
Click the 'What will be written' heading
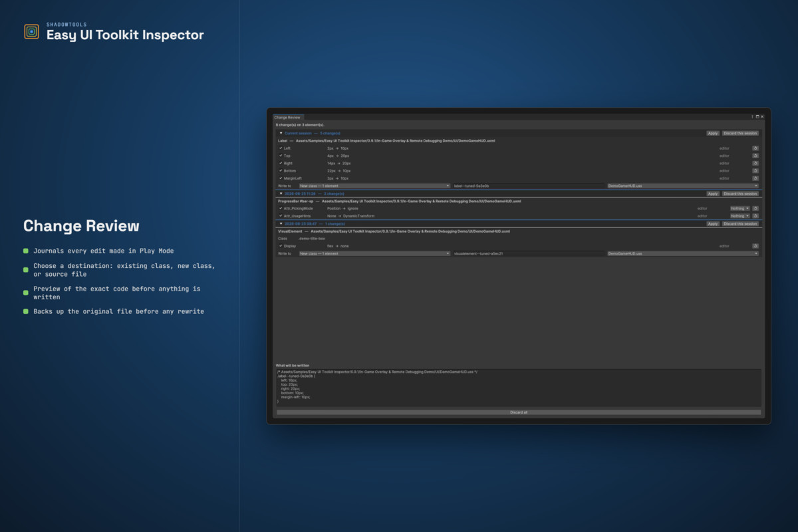(x=293, y=365)
